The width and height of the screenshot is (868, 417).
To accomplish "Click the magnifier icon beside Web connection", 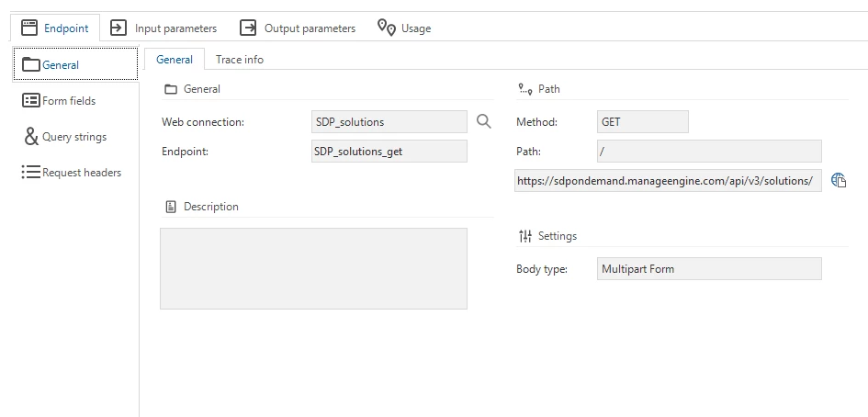I will (484, 121).
